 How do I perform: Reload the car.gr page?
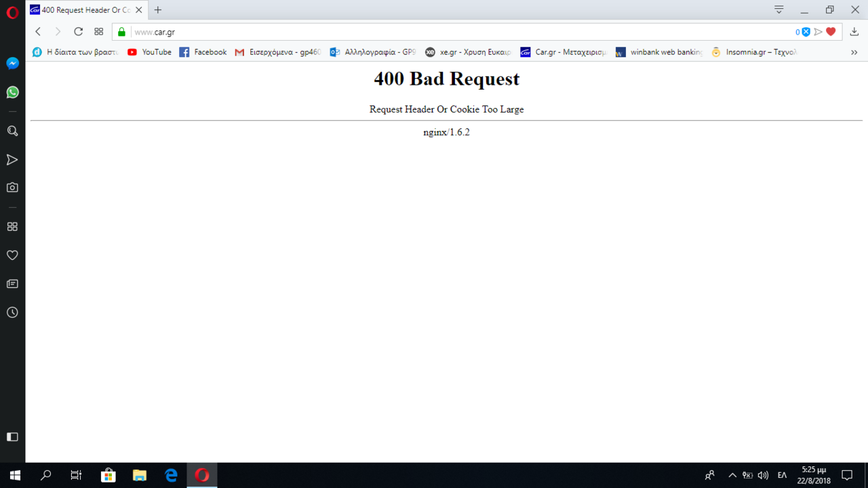(78, 32)
